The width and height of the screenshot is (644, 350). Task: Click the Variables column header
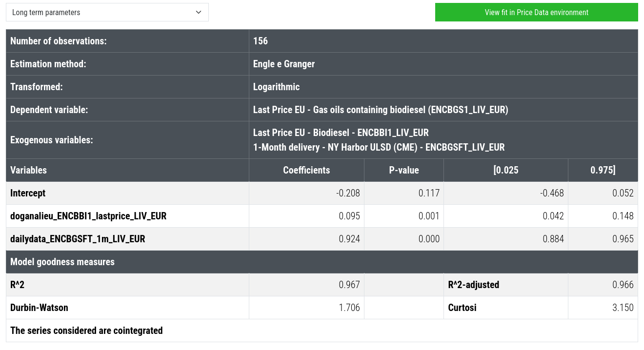click(28, 170)
